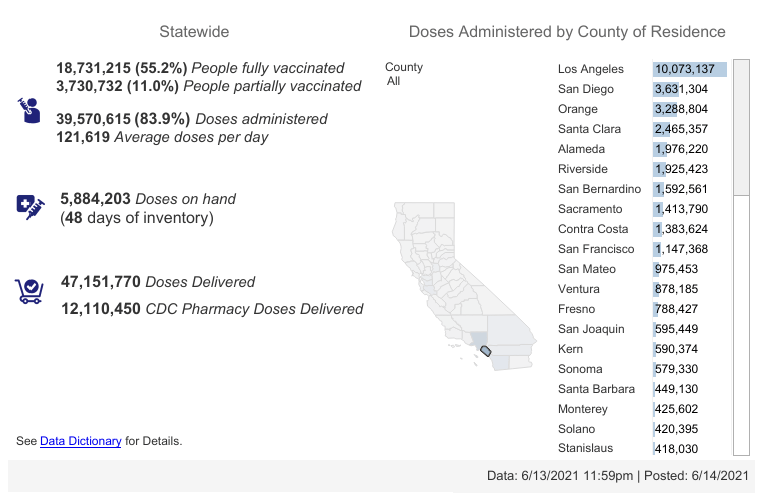Image resolution: width=761 pixels, height=499 pixels.
Task: Open the County filter showing All
Action: (394, 81)
